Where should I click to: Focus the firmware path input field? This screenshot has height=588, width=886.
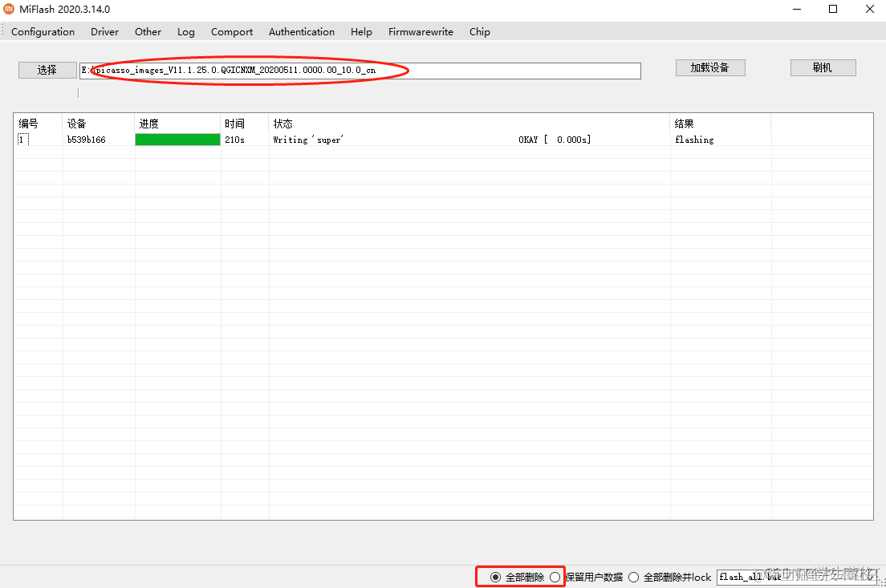tap(360, 71)
